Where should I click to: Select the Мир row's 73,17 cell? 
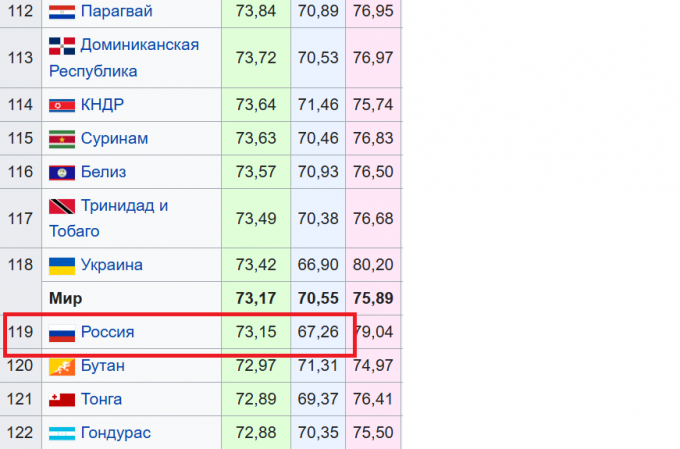coord(255,298)
